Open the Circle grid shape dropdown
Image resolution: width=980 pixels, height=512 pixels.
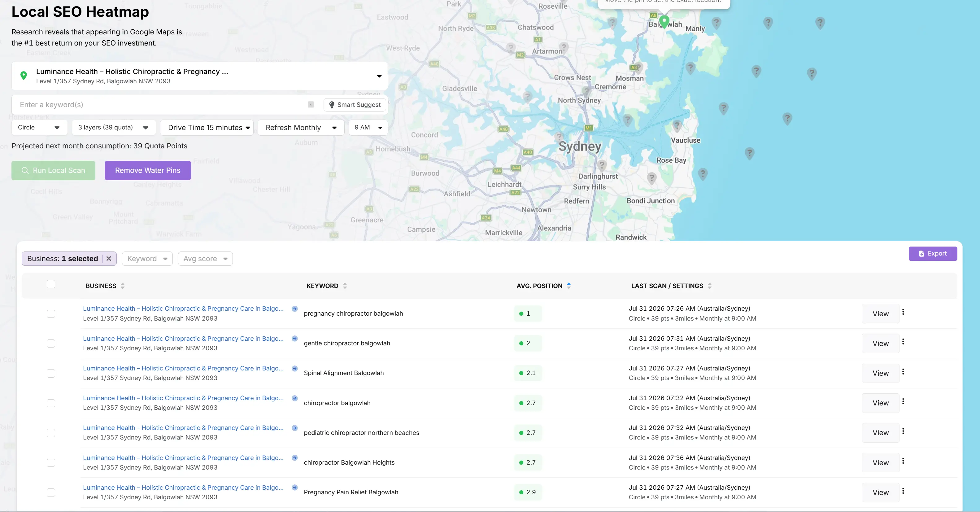pos(40,128)
